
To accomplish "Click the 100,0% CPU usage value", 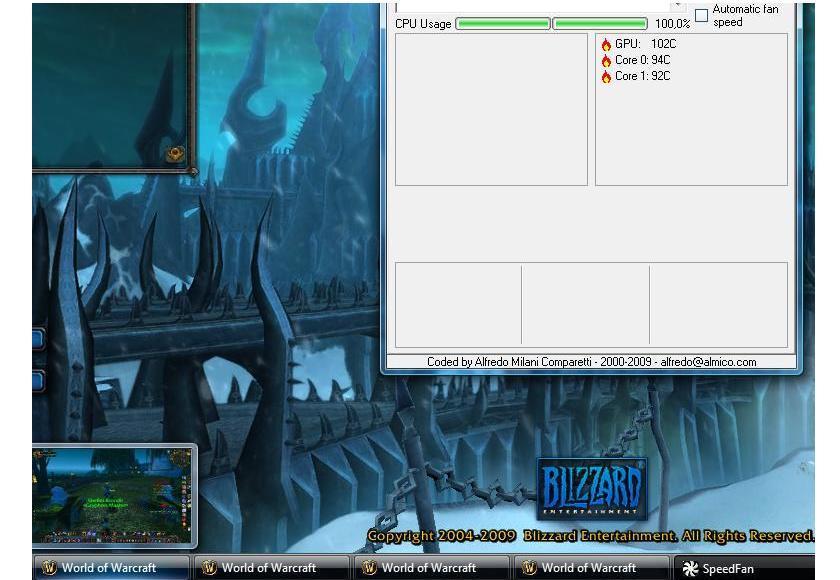I will tap(672, 24).
